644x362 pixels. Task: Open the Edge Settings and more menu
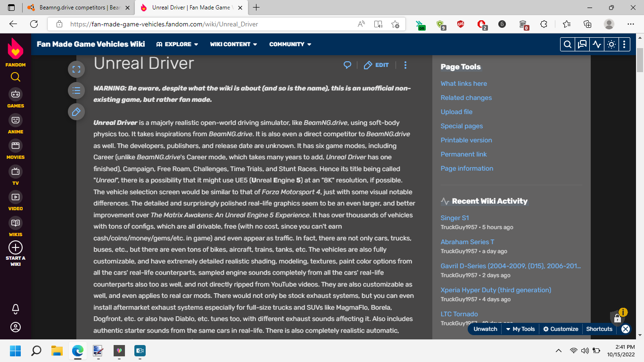[631, 24]
